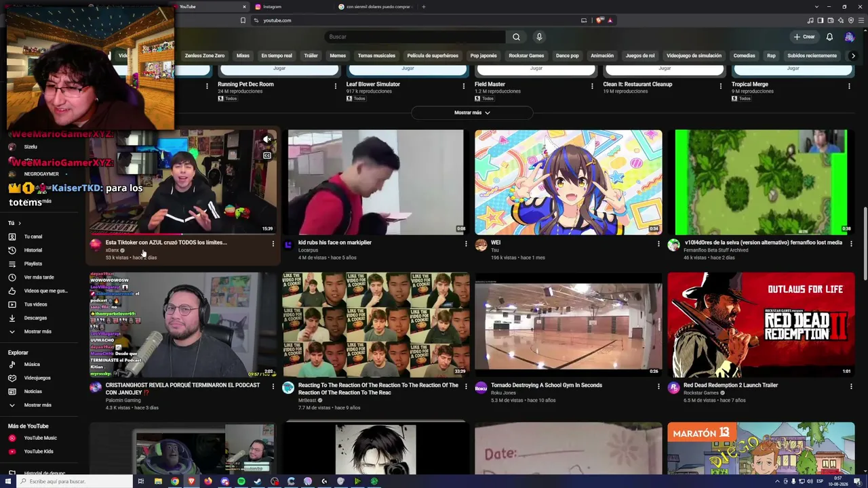Select the En tiempo real chip
Viewport: 868px width, 488px height.
(277, 56)
